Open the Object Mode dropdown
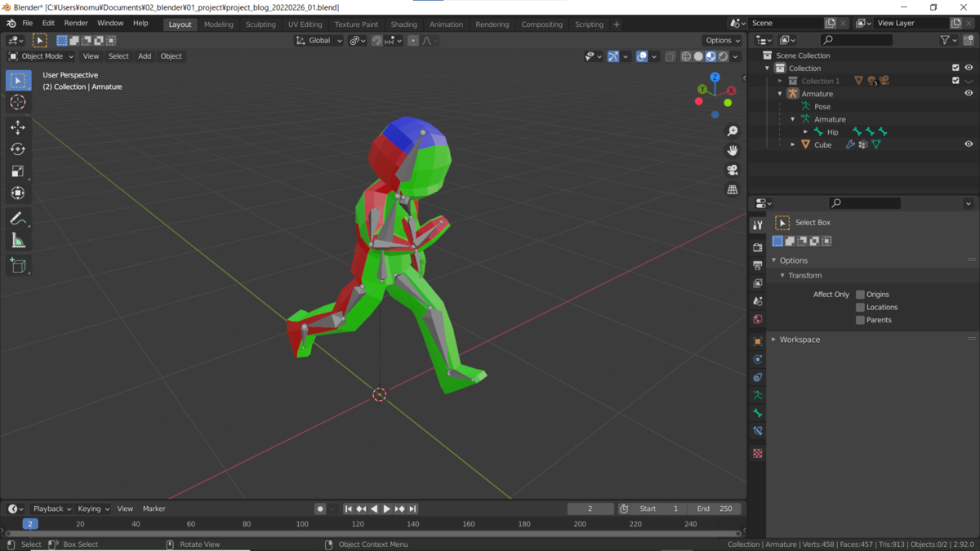Image resolution: width=980 pixels, height=551 pixels. tap(41, 56)
